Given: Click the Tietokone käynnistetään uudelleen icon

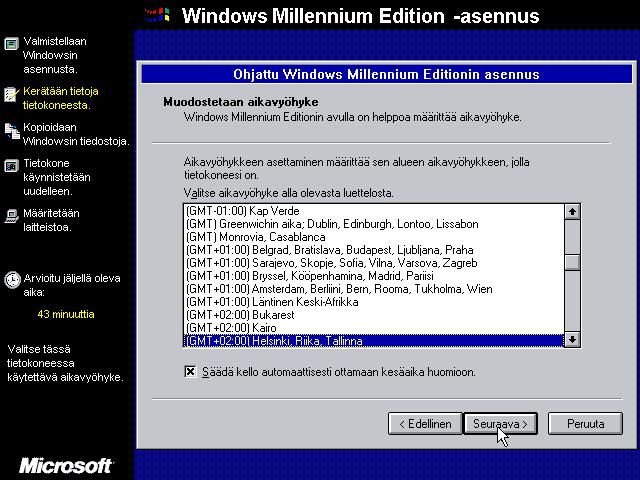Looking at the screenshot, I should 11,166.
